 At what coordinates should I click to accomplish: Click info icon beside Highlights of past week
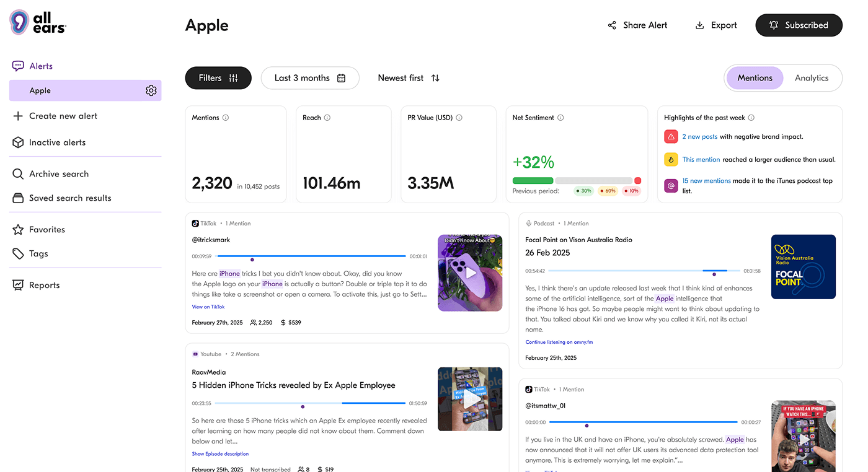point(751,118)
